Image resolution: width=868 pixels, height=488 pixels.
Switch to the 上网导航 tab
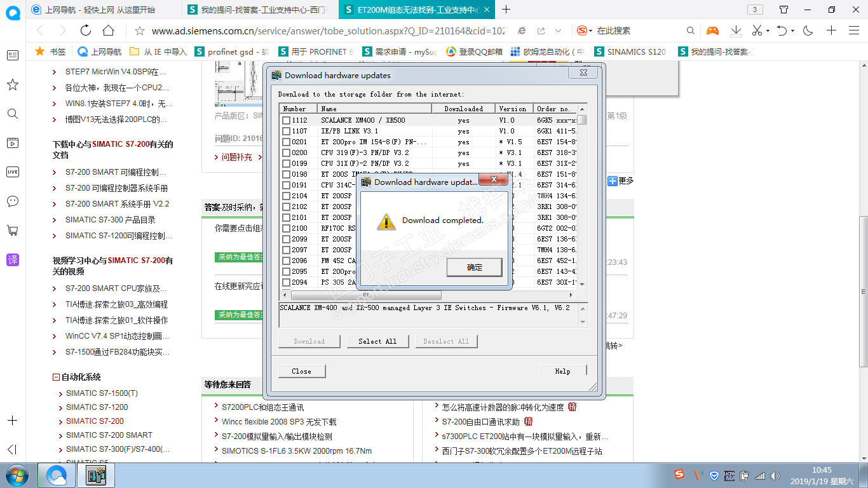[x=99, y=10]
